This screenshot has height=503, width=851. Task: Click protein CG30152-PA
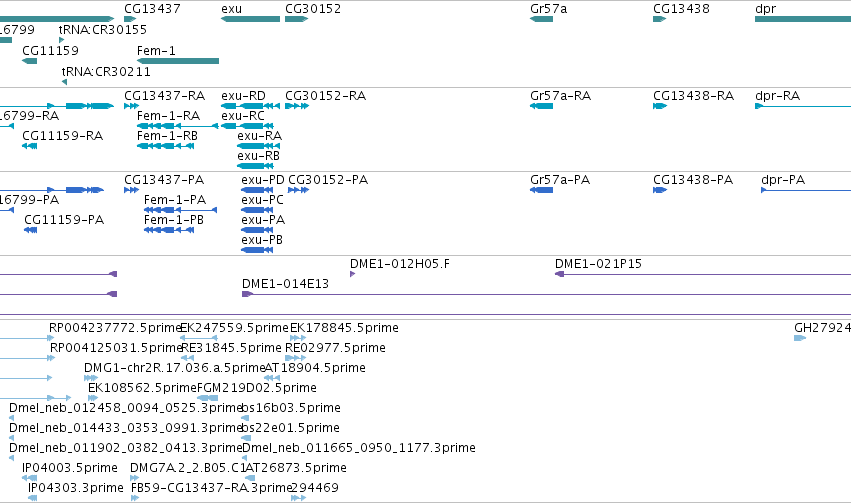pos(328,180)
